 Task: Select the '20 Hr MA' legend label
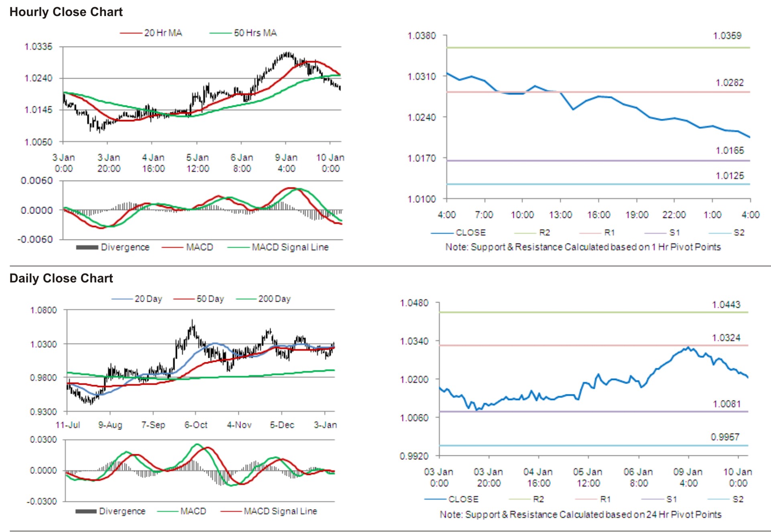point(163,33)
